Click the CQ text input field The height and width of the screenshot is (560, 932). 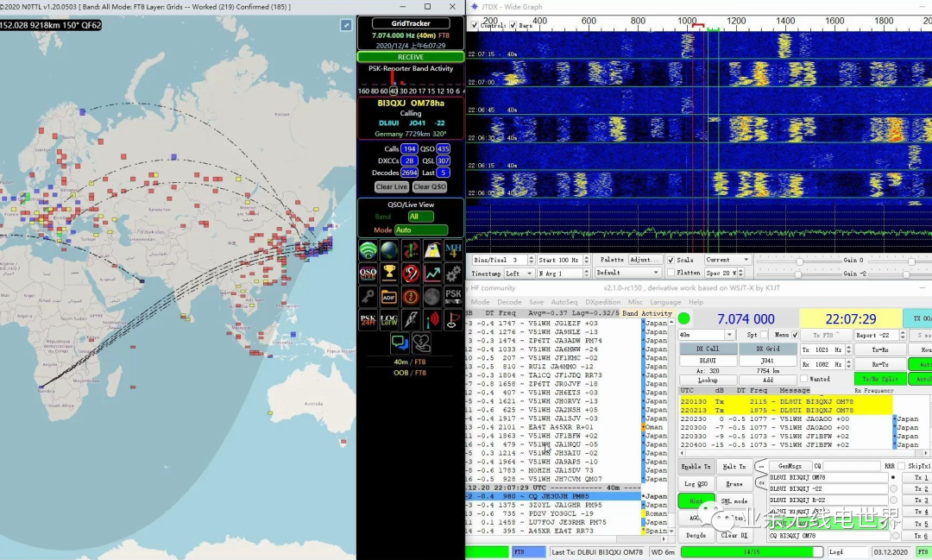tap(851, 466)
